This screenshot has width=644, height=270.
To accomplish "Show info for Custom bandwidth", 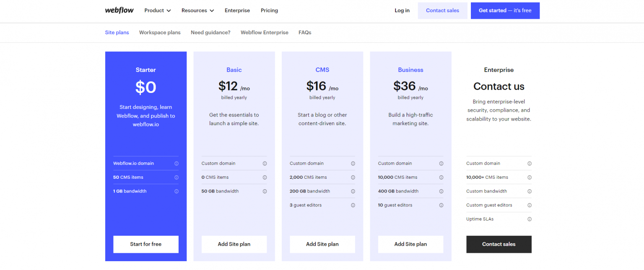I will pyautogui.click(x=530, y=191).
